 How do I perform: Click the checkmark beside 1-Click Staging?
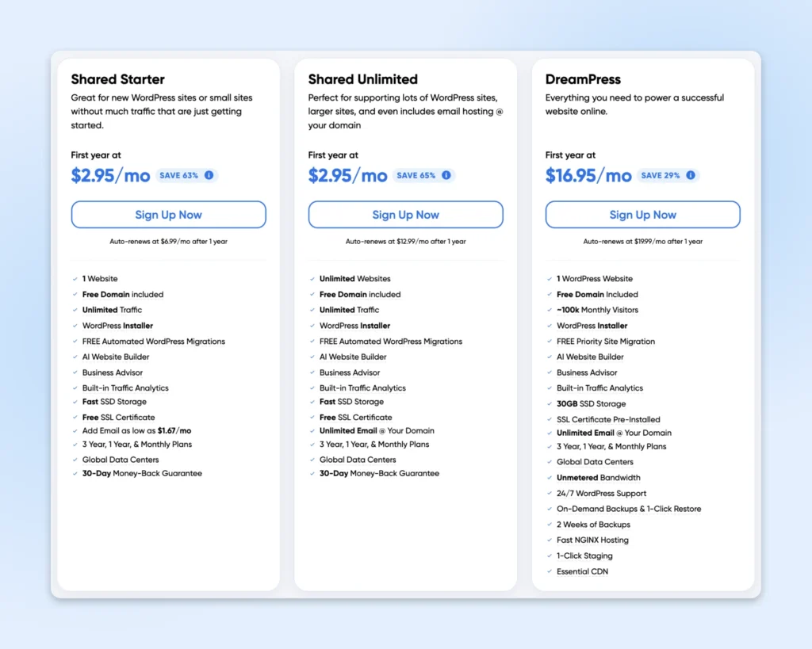pos(549,555)
